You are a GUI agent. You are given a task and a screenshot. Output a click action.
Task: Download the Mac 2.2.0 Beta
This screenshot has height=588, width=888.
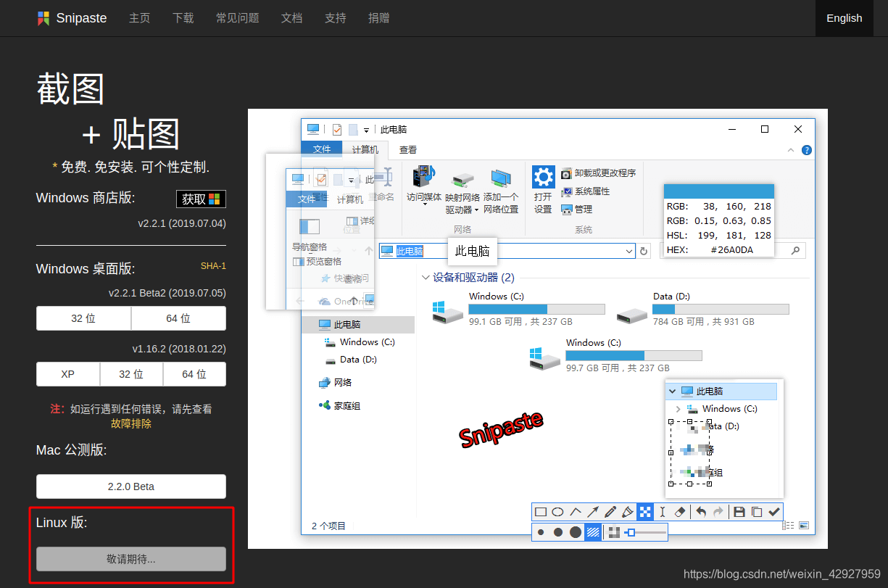tap(131, 486)
